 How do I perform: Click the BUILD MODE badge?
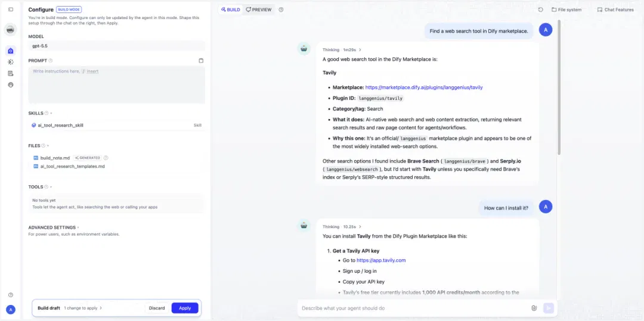click(69, 10)
